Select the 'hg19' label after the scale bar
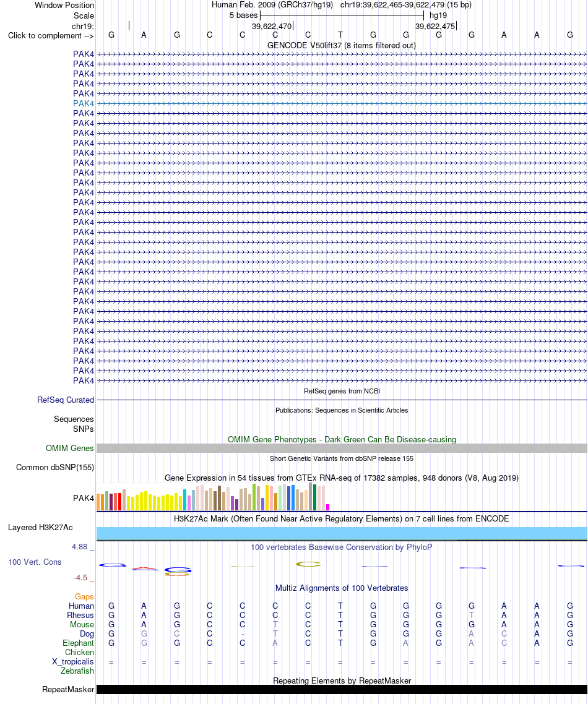Screen dimensions: 588x704 pos(438,15)
